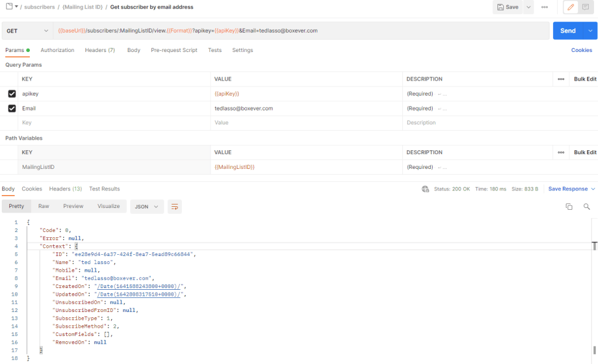Open the Cookies link

tap(581, 50)
